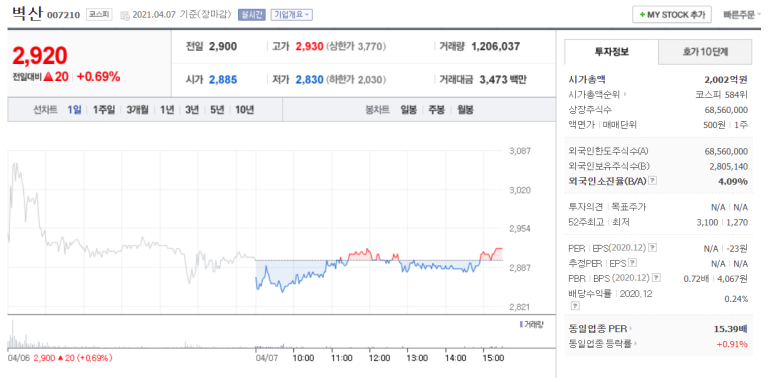Select the 1일 line chart period
This screenshot has height=378, width=773.
point(74,110)
